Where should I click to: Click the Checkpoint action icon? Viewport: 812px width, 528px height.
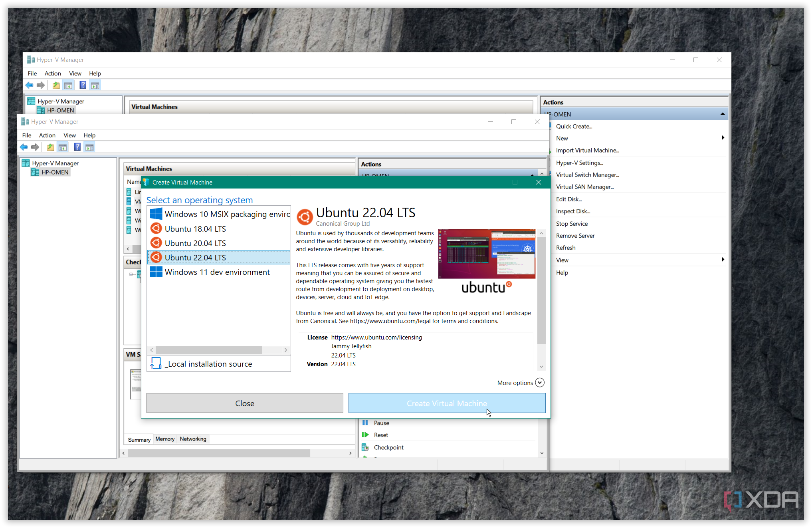(365, 447)
